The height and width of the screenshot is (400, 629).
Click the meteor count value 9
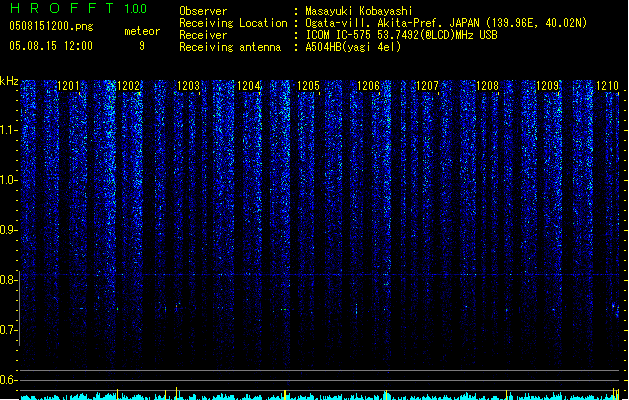pyautogui.click(x=142, y=46)
